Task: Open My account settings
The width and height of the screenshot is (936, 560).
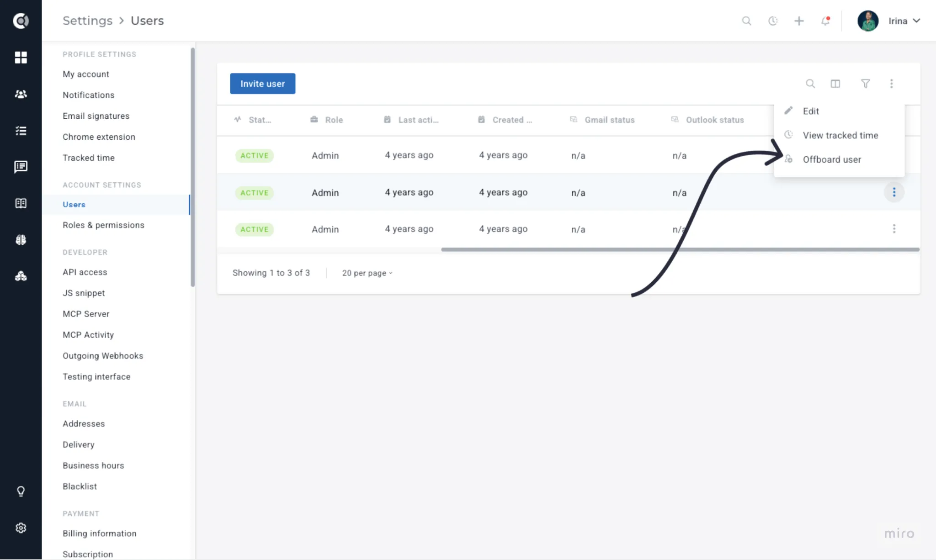Action: click(86, 74)
